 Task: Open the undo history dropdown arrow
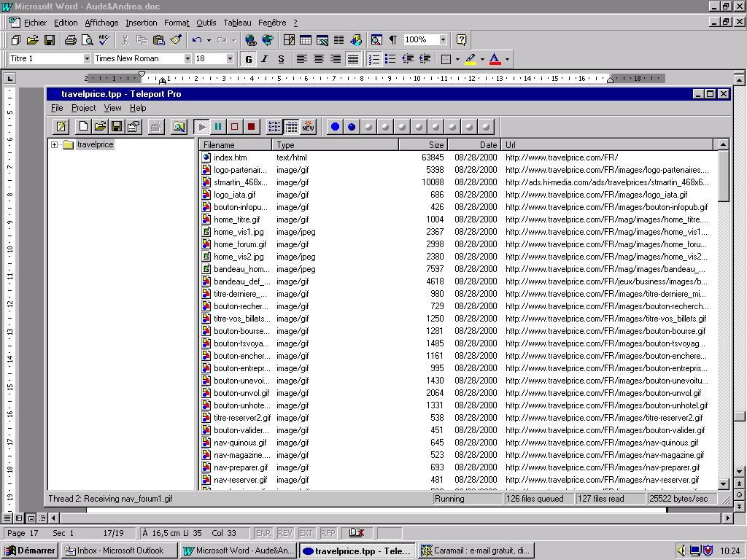tap(209, 40)
